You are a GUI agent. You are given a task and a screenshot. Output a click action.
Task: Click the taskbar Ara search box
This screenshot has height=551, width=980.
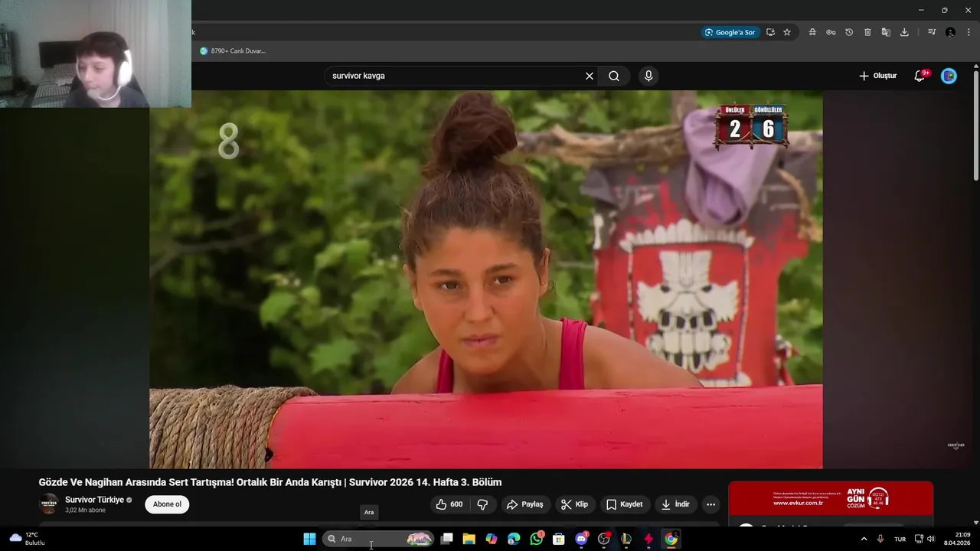coord(378,539)
